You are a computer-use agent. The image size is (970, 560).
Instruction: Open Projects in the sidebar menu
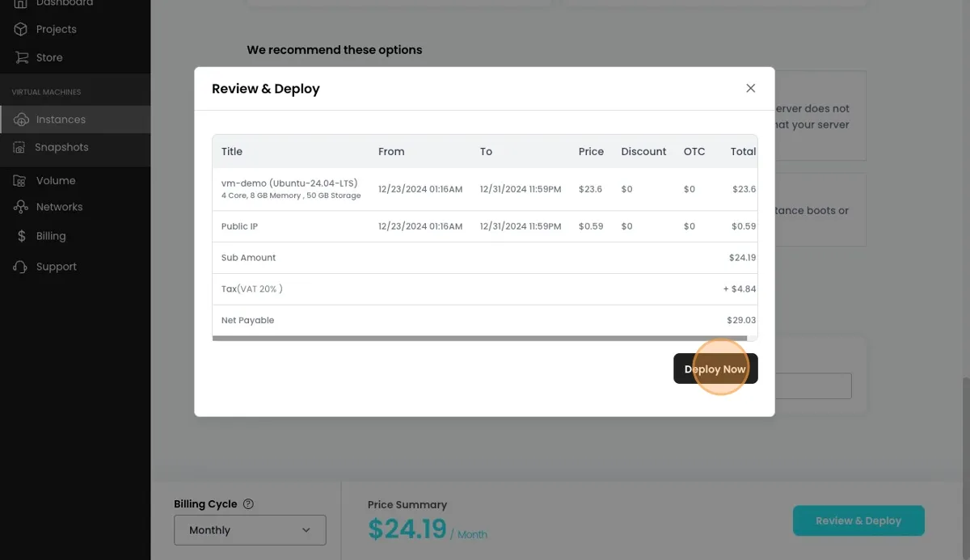coord(56,29)
